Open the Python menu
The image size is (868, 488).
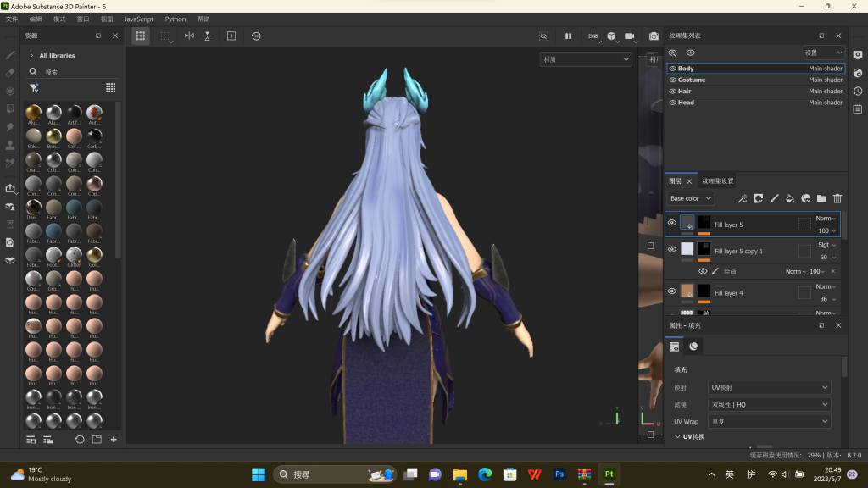tap(175, 19)
